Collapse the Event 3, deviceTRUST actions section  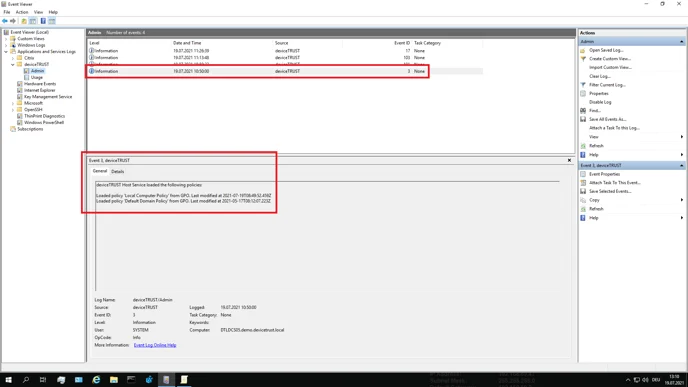(x=681, y=165)
